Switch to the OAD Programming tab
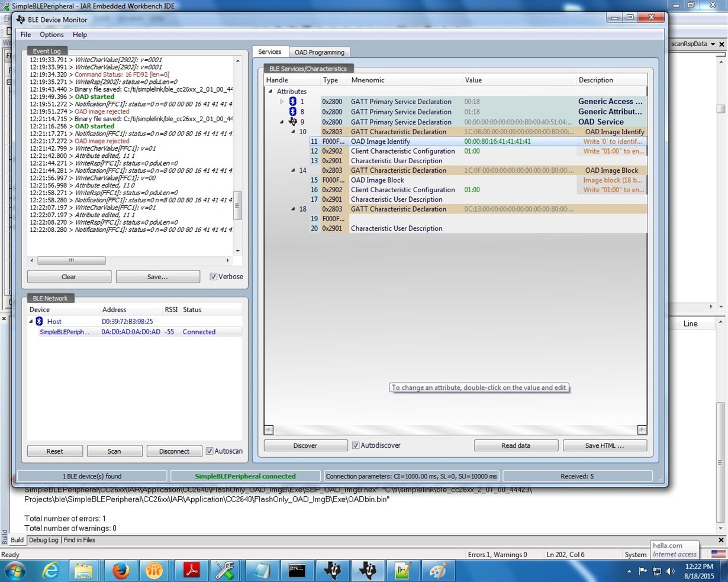Screen dimensions: 728x582 320,52
